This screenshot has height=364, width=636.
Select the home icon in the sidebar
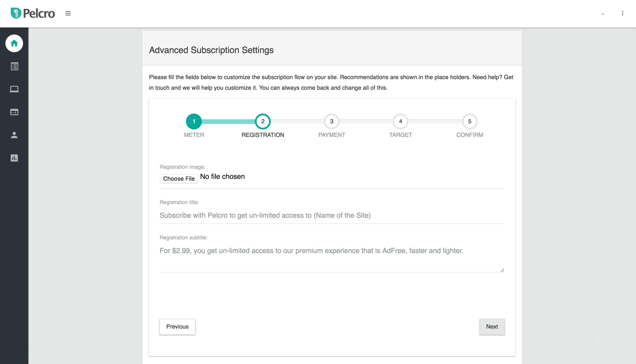click(x=14, y=43)
